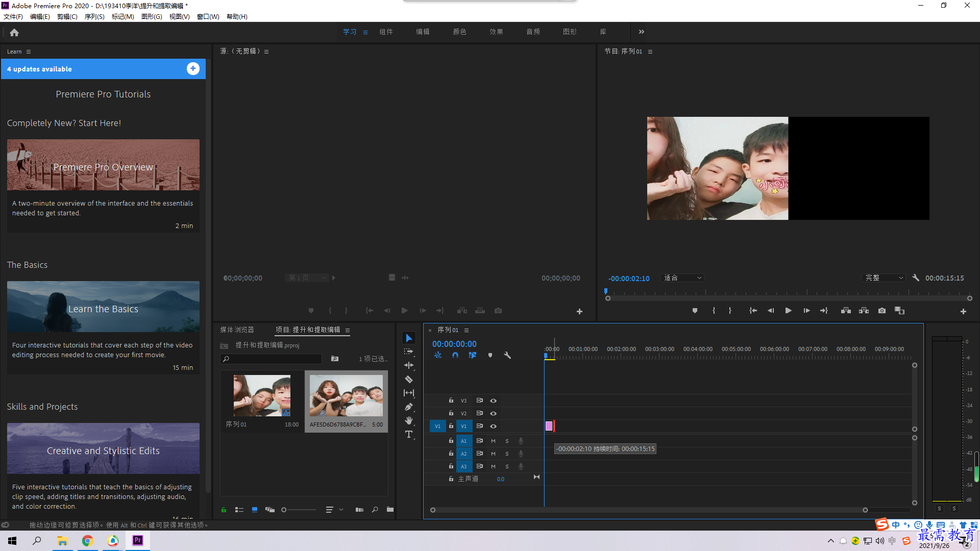Switch project panel to list view
The height and width of the screenshot is (551, 980).
239,510
